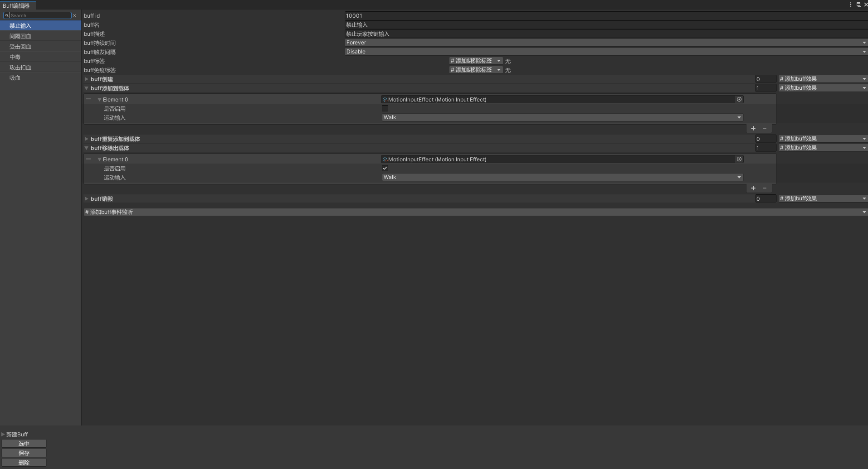Edit the buff描述 field
The height and width of the screenshot is (469, 868).
tap(606, 34)
